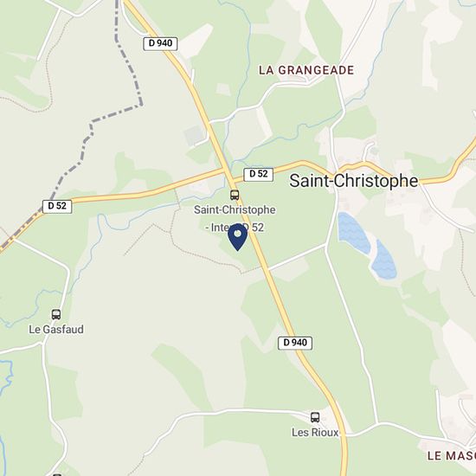This screenshot has height=476, width=476.
Task: Click the smaller blue pond to the southeast
Action: pyautogui.click(x=384, y=261)
